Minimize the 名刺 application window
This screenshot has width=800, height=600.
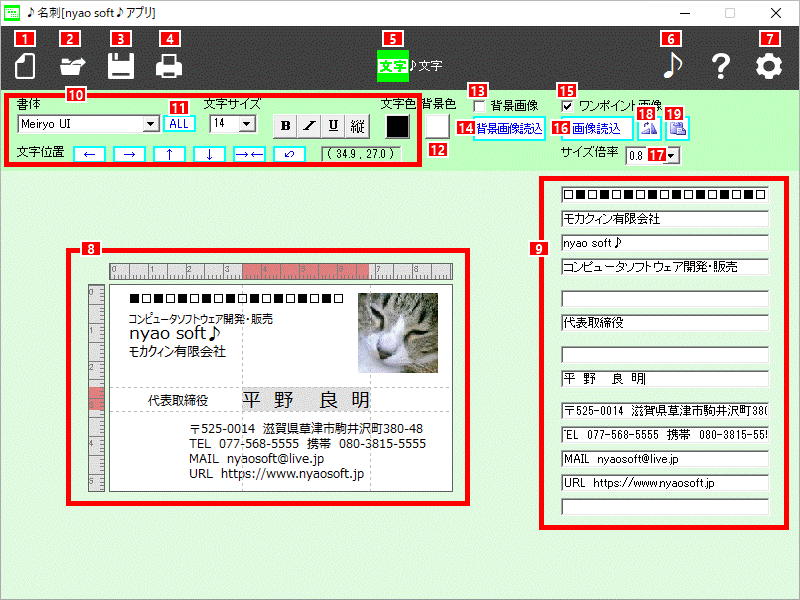pos(685,13)
